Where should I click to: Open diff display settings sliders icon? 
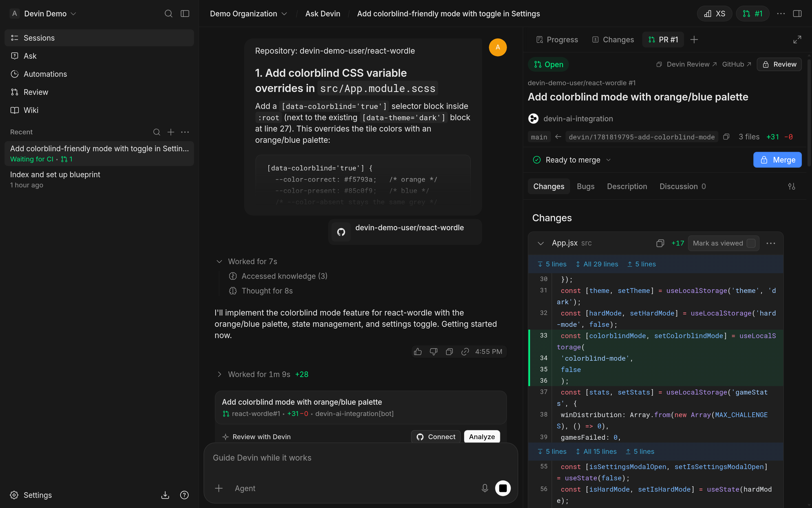[x=791, y=187]
